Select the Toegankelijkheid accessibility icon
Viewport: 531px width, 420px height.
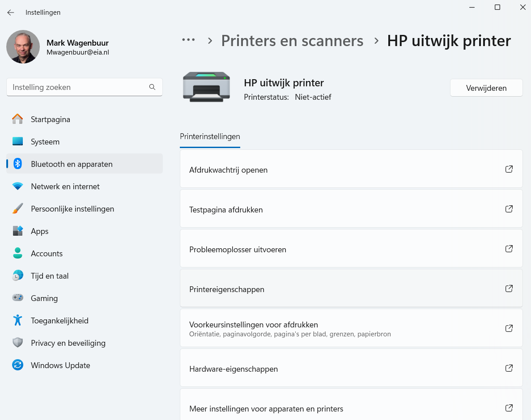[17, 320]
